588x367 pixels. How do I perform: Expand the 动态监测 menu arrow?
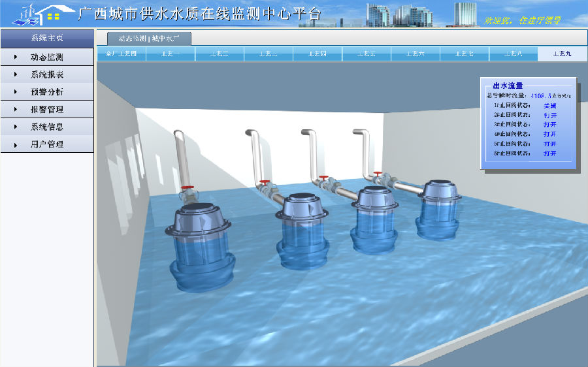(x=16, y=57)
